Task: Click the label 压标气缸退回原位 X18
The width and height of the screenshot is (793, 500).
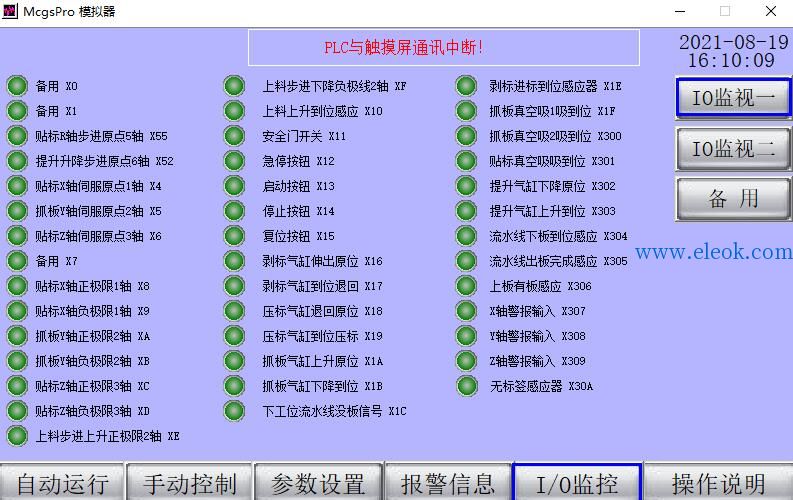Action: (x=322, y=311)
